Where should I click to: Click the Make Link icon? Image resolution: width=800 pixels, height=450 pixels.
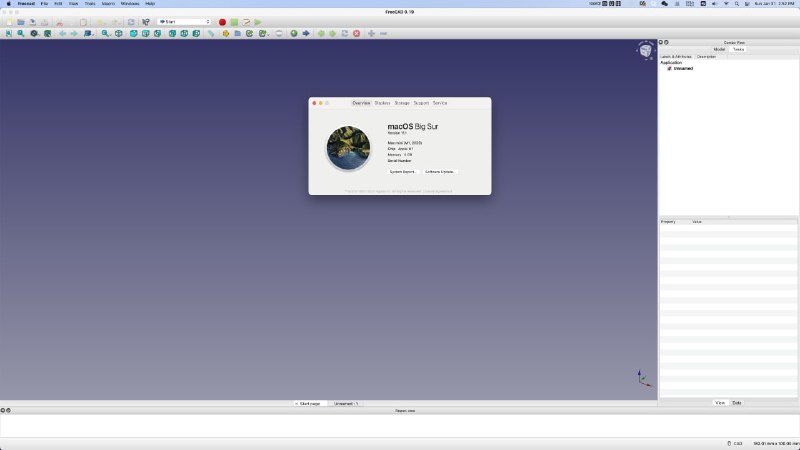point(249,34)
